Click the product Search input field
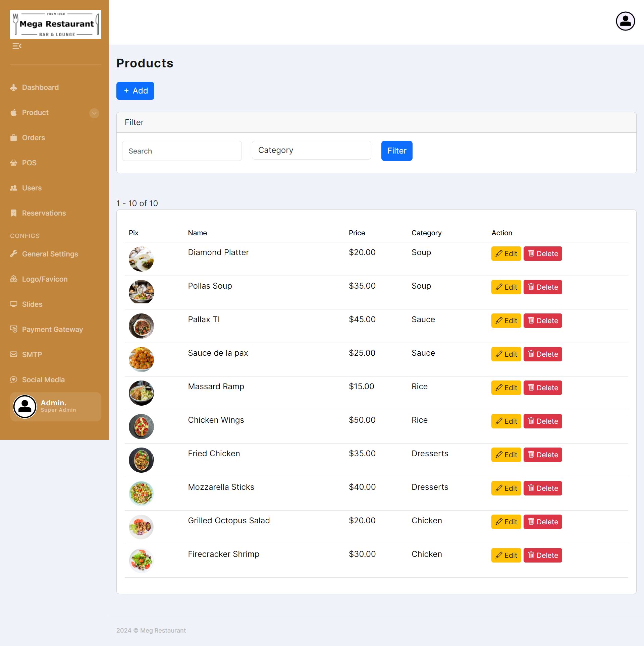 (182, 151)
